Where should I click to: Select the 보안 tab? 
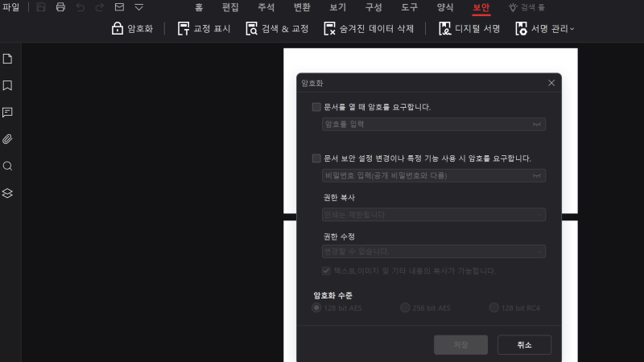[x=481, y=7]
